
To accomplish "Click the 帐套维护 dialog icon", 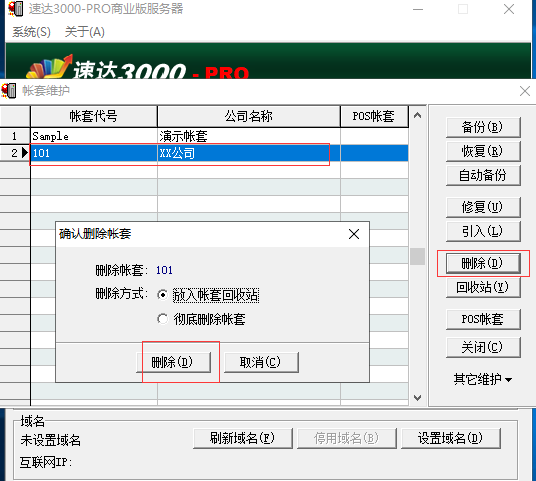I will [9, 91].
